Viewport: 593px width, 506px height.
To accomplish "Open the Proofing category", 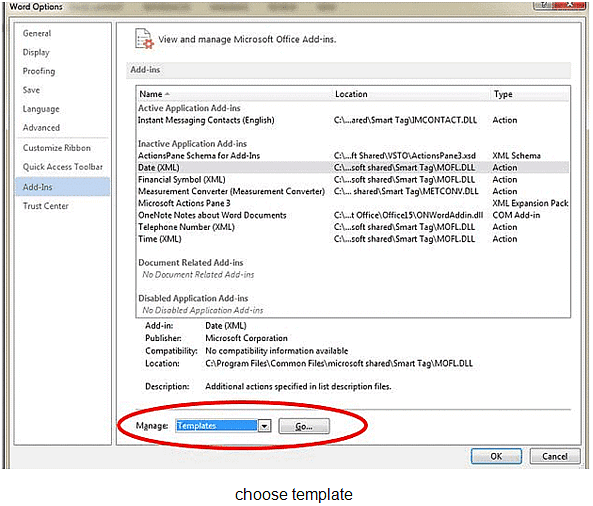I will [39, 71].
